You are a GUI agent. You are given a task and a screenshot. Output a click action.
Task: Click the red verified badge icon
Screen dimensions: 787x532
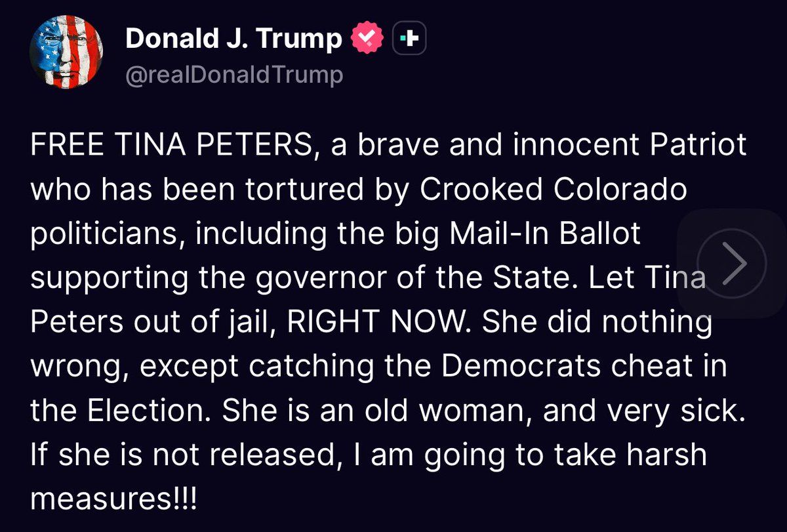click(x=369, y=41)
